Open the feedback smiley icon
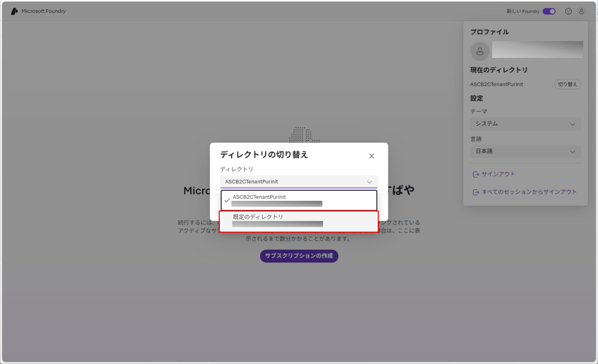 coord(569,11)
